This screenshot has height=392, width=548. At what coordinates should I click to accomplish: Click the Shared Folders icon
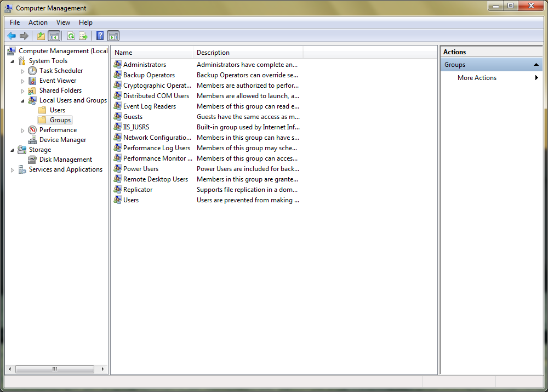pyautogui.click(x=32, y=90)
